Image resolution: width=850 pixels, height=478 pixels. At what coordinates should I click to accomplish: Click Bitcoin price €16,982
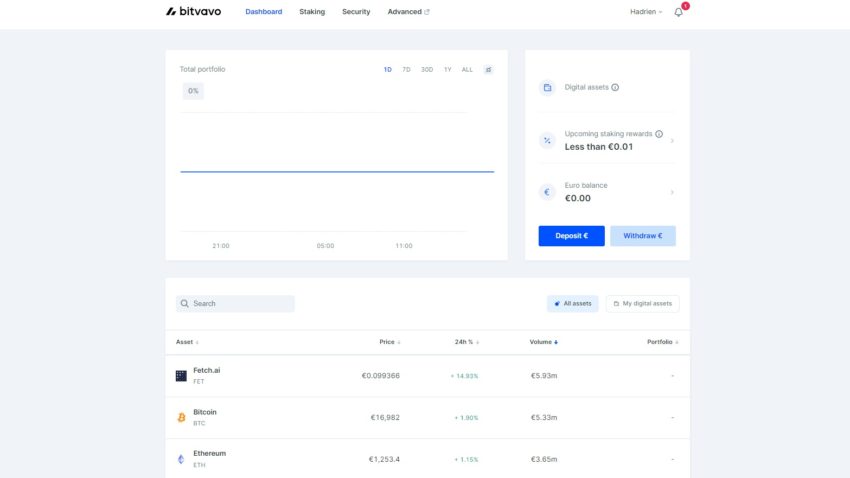385,417
